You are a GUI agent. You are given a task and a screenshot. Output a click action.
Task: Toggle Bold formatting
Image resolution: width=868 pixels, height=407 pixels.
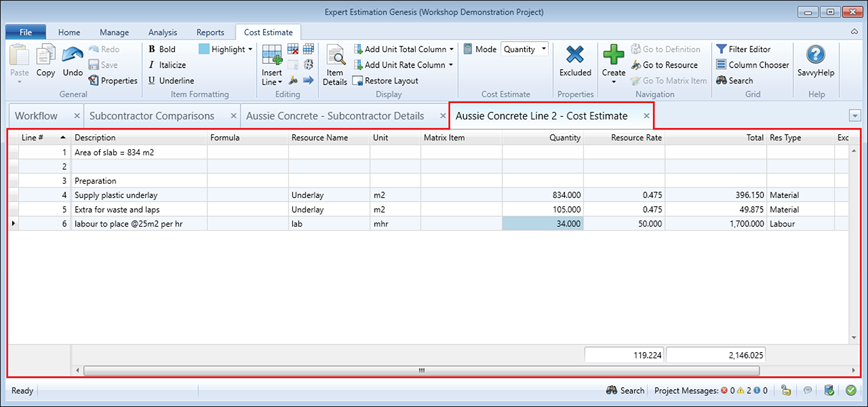coord(161,49)
